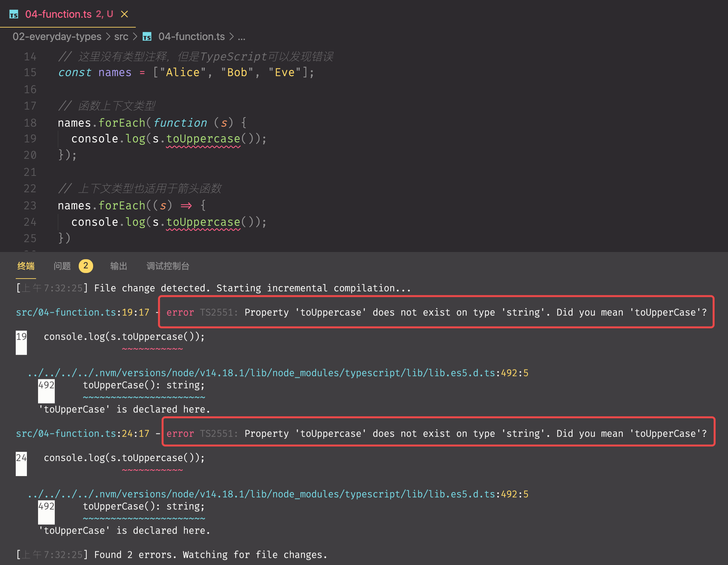The image size is (728, 565).
Task: Click toUppercase error on line 24
Action: [203, 222]
